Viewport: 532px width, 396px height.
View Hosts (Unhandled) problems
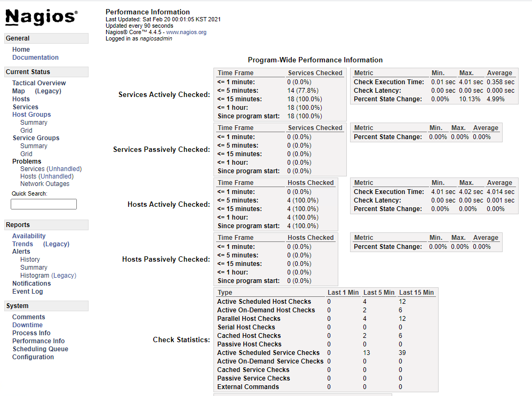click(x=47, y=176)
